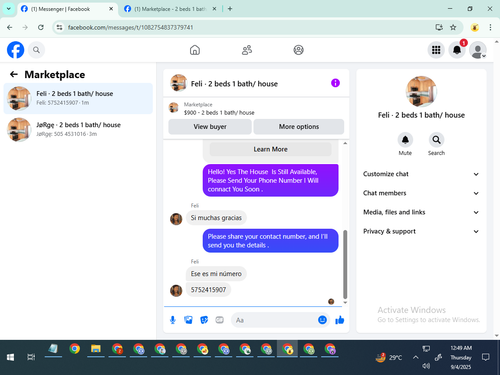Choose a GIF

click(x=219, y=320)
